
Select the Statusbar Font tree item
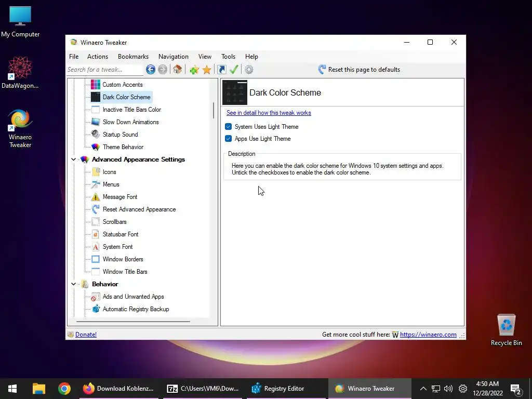[x=121, y=234]
